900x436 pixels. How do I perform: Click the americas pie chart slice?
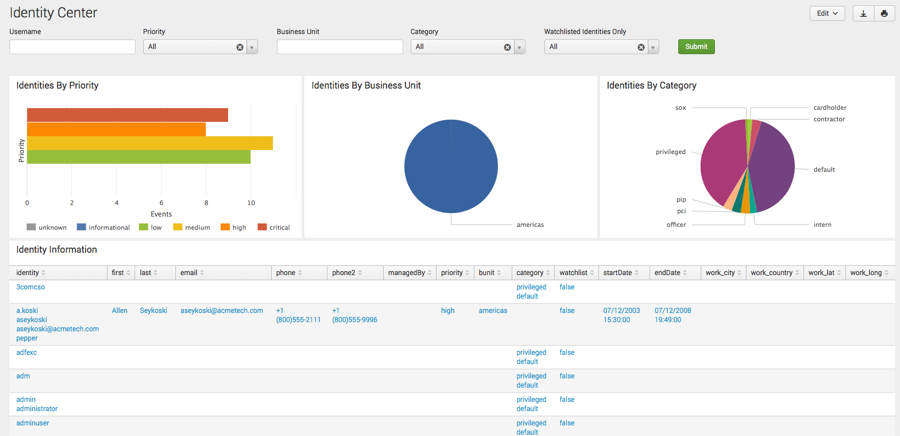click(x=451, y=166)
